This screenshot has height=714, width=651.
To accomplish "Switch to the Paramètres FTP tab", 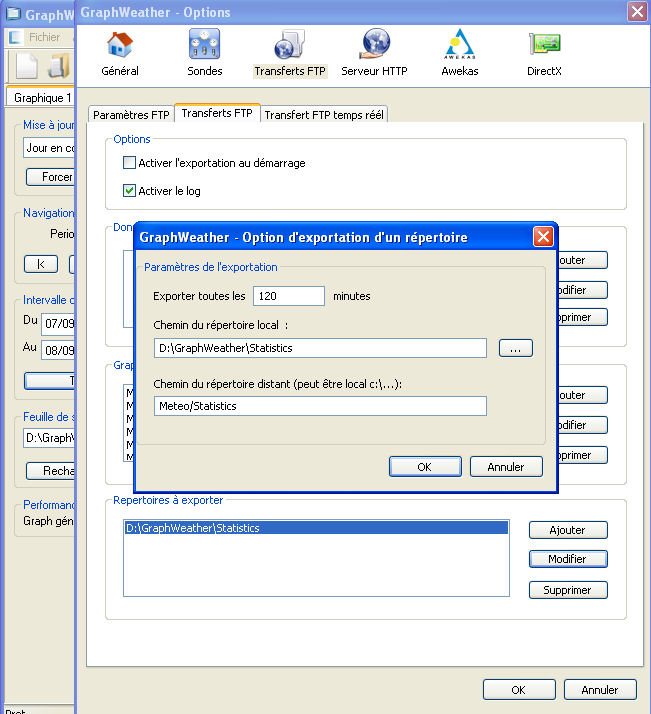I will pos(131,115).
